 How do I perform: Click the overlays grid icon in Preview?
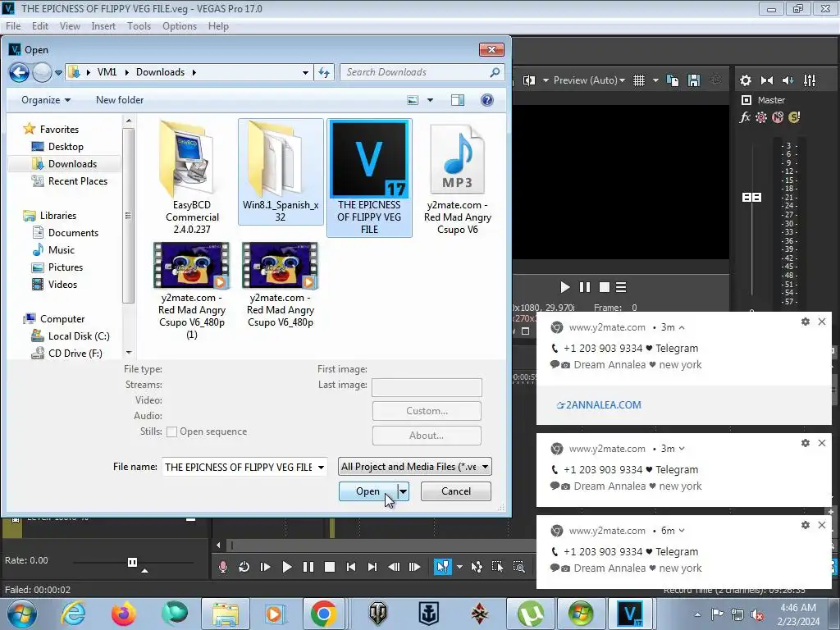pyautogui.click(x=638, y=80)
